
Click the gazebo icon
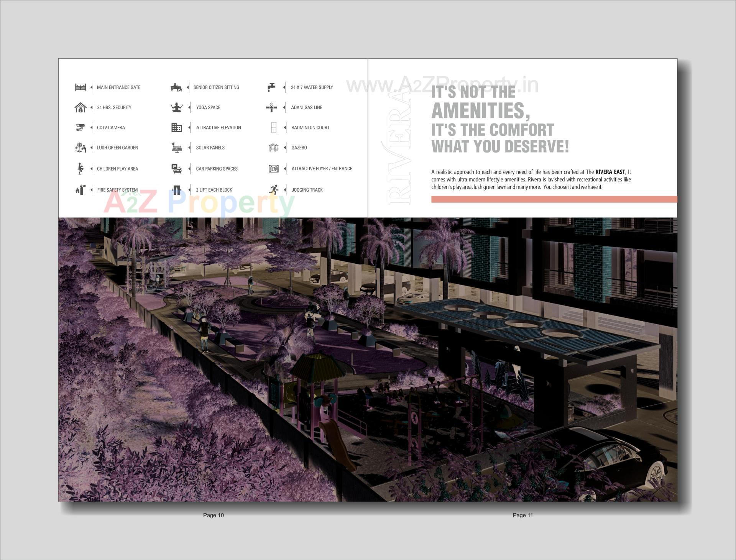[273, 148]
